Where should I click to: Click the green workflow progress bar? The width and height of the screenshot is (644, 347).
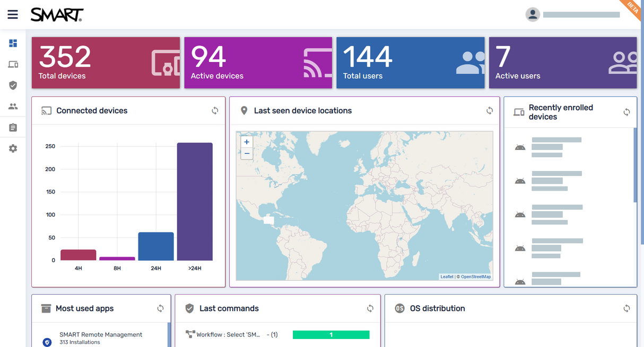(331, 335)
